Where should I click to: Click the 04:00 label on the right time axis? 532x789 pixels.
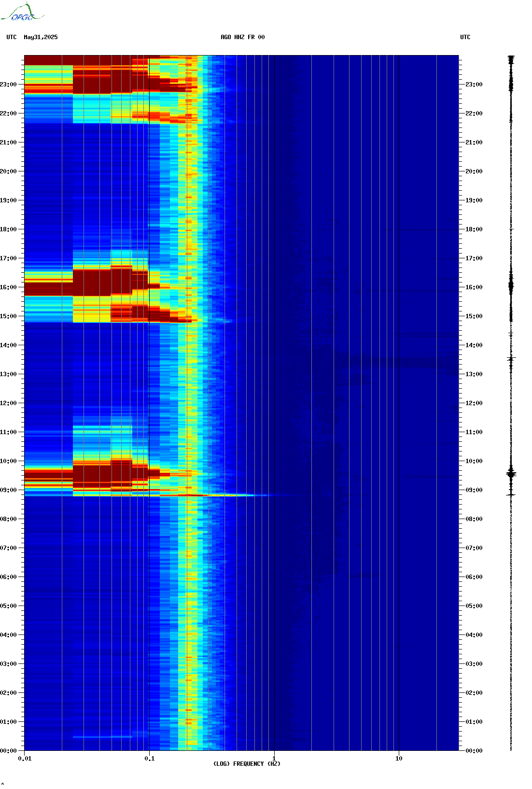pyautogui.click(x=474, y=635)
